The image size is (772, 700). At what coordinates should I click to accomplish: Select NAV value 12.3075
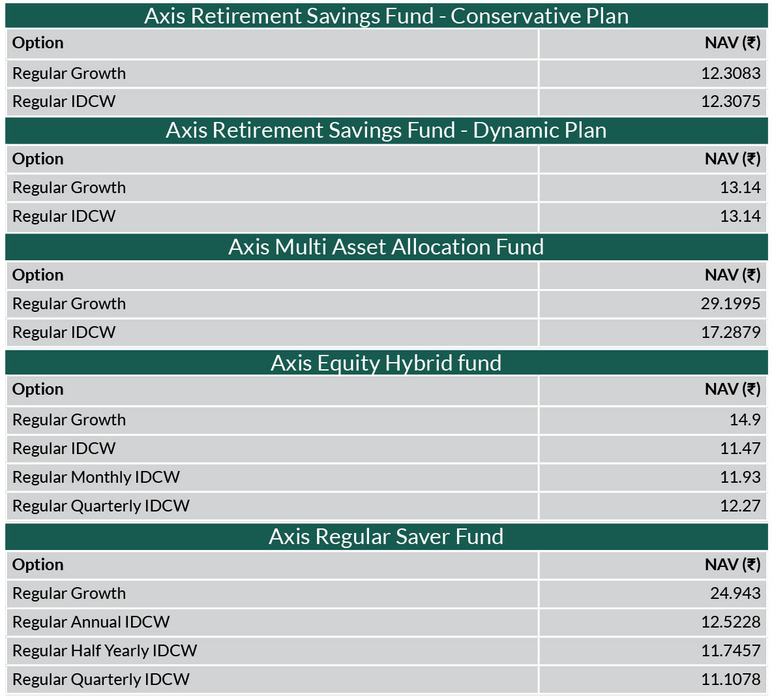point(731,102)
